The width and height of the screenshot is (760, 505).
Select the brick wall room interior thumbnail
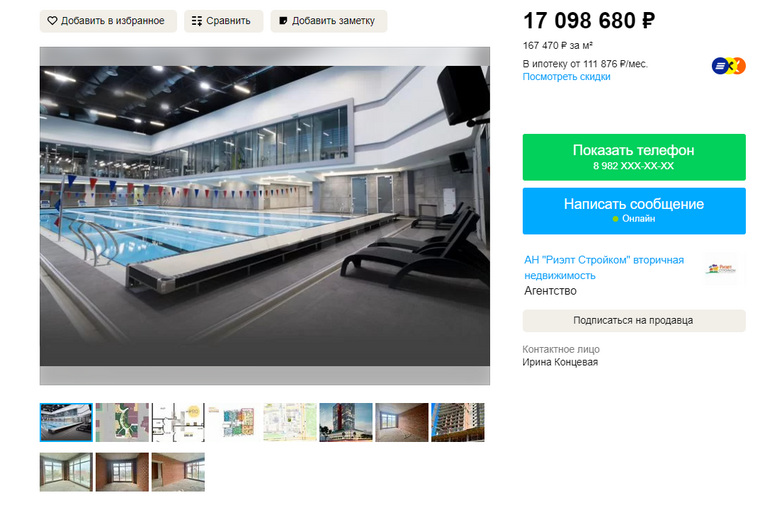(402, 422)
